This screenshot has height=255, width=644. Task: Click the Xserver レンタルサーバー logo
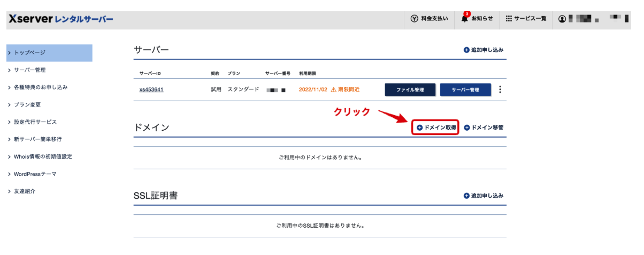[x=61, y=19]
